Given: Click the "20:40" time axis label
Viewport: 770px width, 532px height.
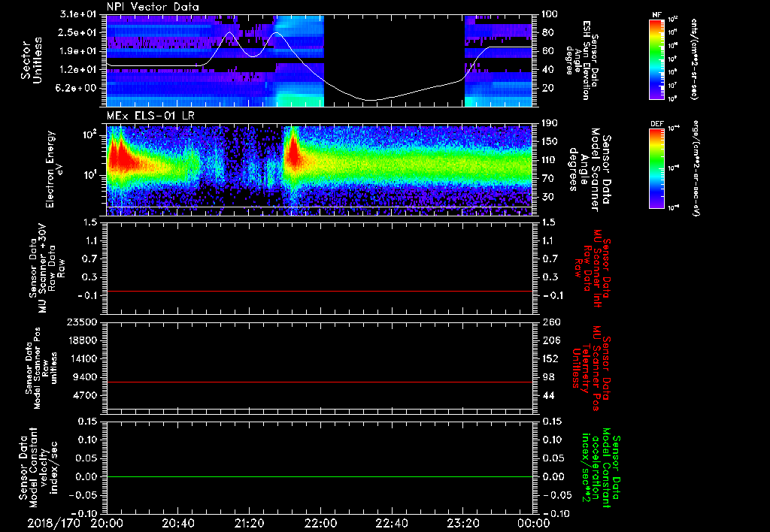Looking at the screenshot, I should (177, 523).
